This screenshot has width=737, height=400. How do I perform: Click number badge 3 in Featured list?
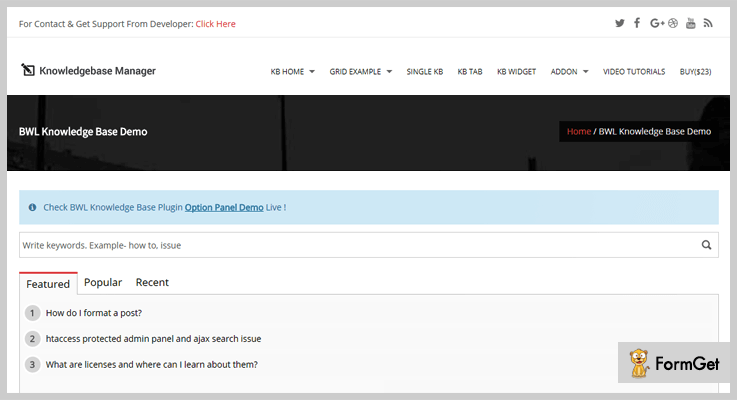(32, 365)
